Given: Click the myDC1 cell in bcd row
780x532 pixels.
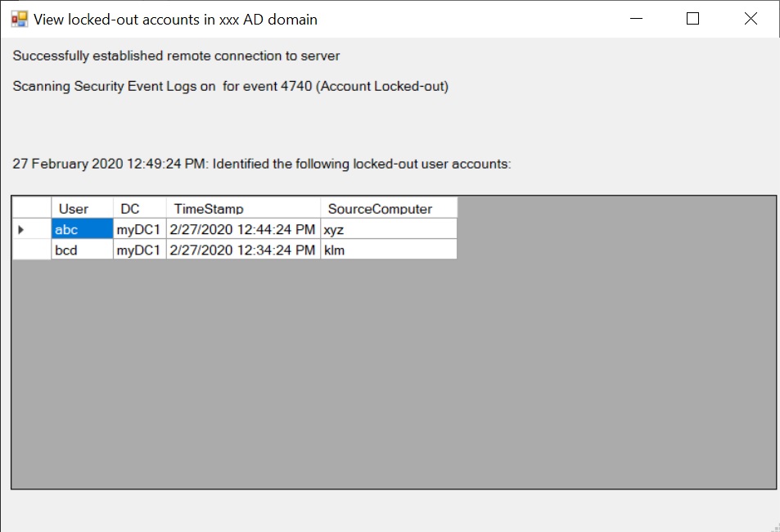Looking at the screenshot, I should tap(139, 250).
